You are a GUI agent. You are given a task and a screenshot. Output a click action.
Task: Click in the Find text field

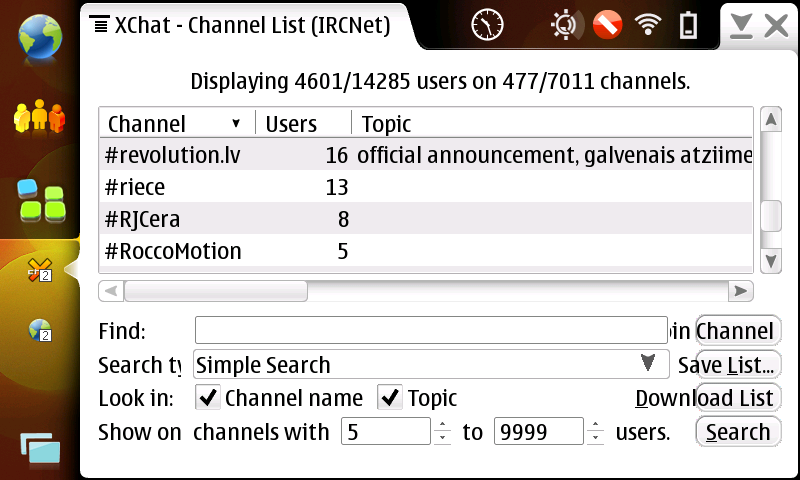pyautogui.click(x=430, y=331)
